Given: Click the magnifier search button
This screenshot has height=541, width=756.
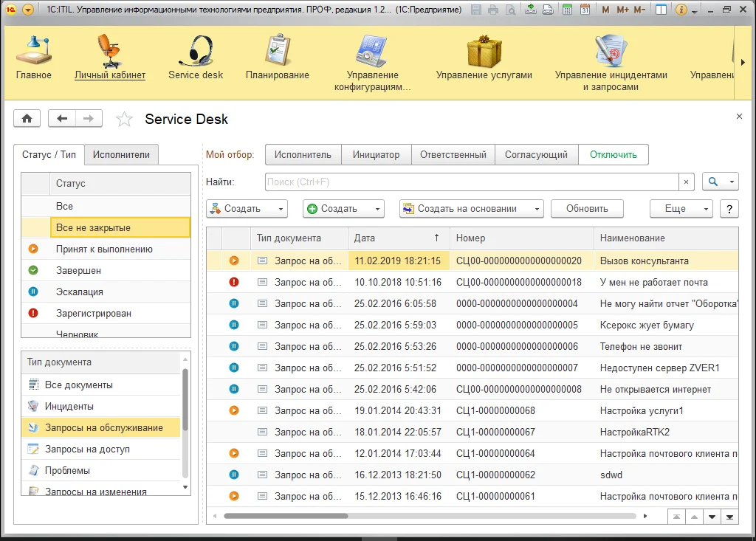Looking at the screenshot, I should tap(713, 182).
